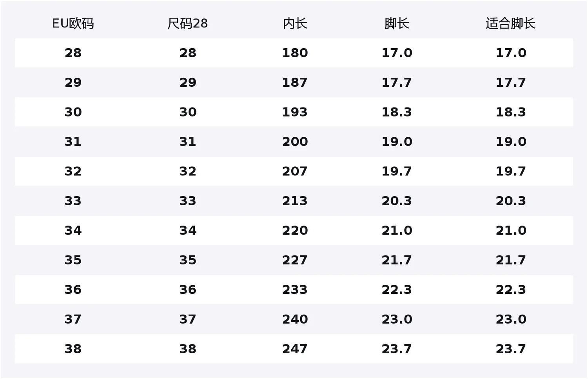Click the EU欧码 column header
Viewport: 588px width, 379px height.
[x=73, y=24]
